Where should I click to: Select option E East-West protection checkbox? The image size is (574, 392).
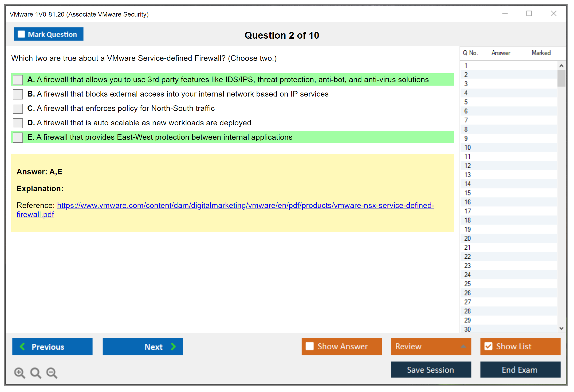[x=18, y=137]
